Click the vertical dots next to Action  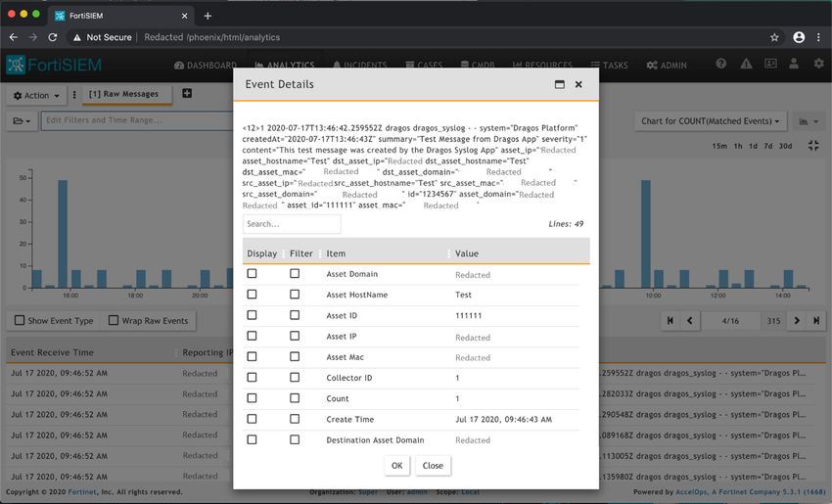74,95
